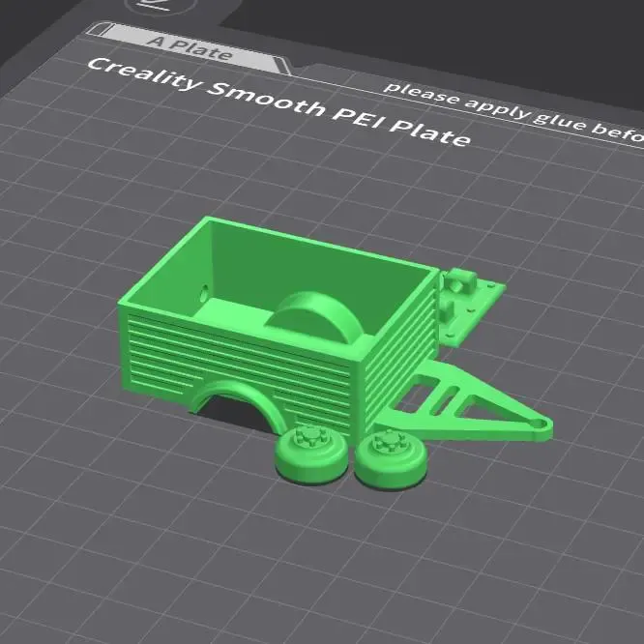Click the semicircular fender inside the trailer
This screenshot has height=644, width=644.
[315, 317]
